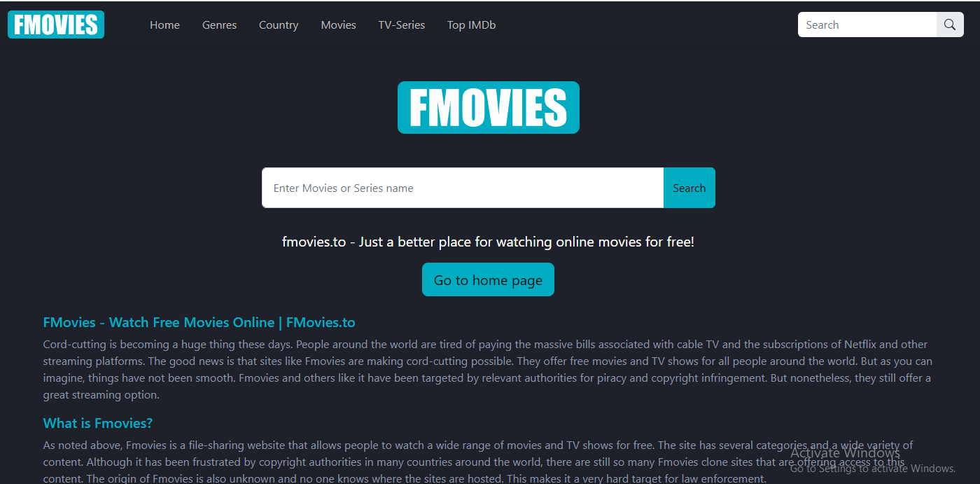
Task: Click the What is Fmovies? heading
Action: (x=98, y=423)
